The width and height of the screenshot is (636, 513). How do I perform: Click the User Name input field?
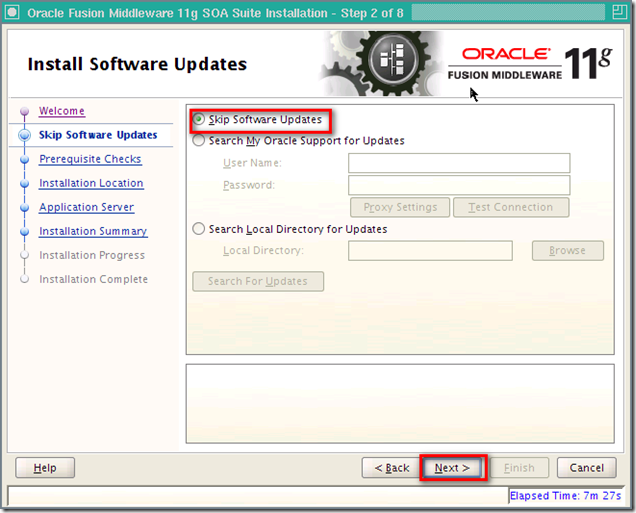tap(459, 163)
